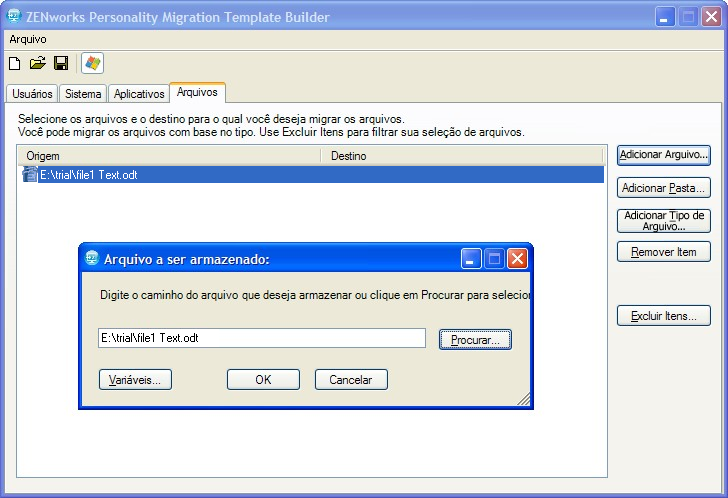This screenshot has width=728, height=498.
Task: Click the Origem column header
Action: tap(169, 156)
